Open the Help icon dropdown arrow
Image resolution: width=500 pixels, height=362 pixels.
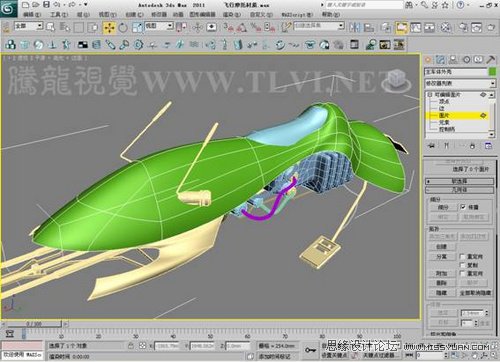469,5
